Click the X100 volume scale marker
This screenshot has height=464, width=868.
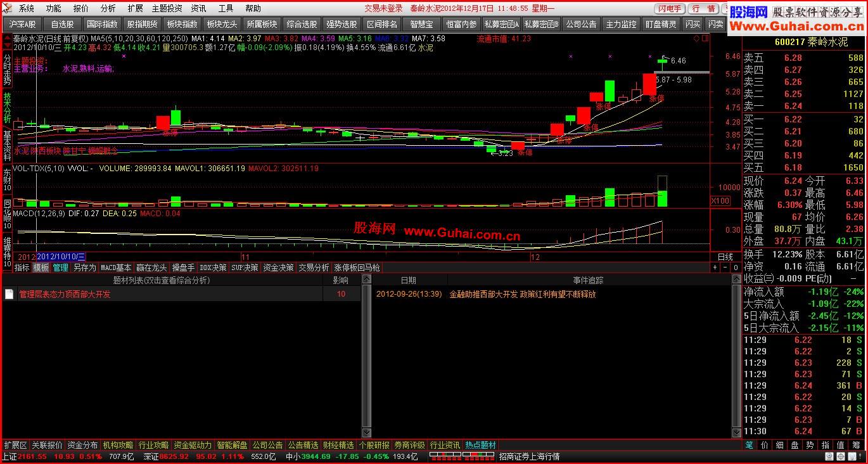click(720, 201)
